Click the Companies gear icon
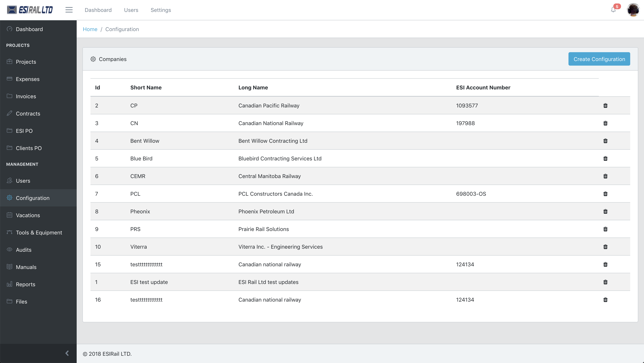Screen dimensions: 644x363 click(x=93, y=59)
